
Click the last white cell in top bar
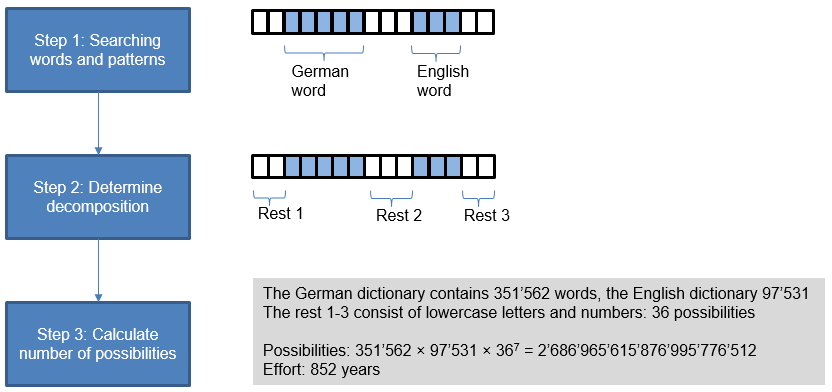coord(485,22)
